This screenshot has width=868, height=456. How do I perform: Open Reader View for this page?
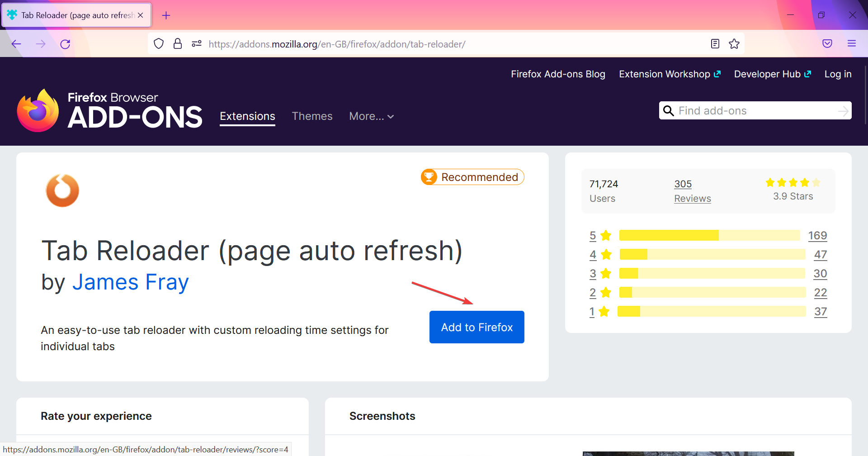(715, 43)
